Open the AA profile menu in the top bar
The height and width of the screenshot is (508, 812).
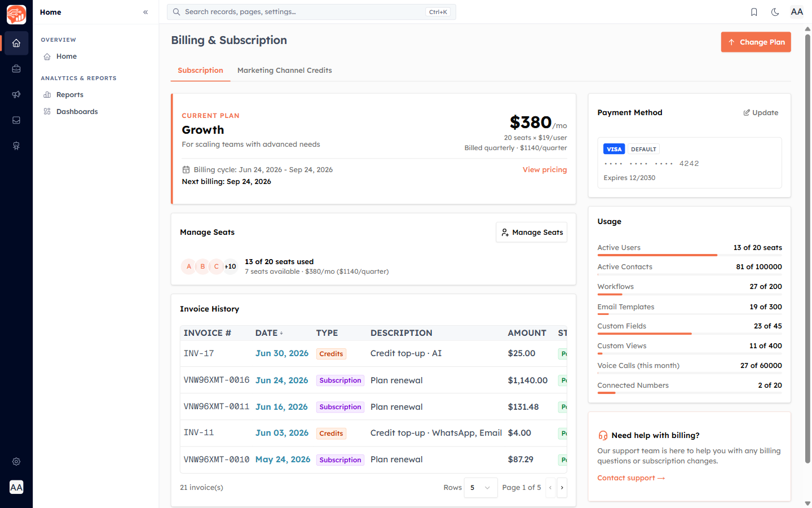point(797,12)
